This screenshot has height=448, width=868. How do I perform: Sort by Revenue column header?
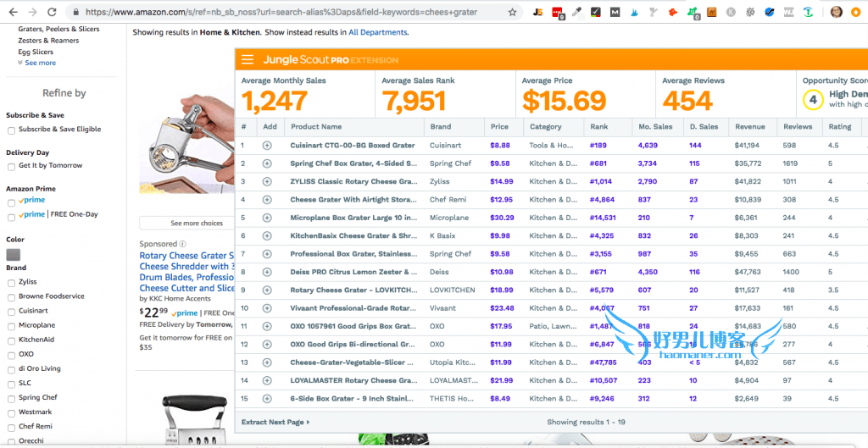pos(750,127)
